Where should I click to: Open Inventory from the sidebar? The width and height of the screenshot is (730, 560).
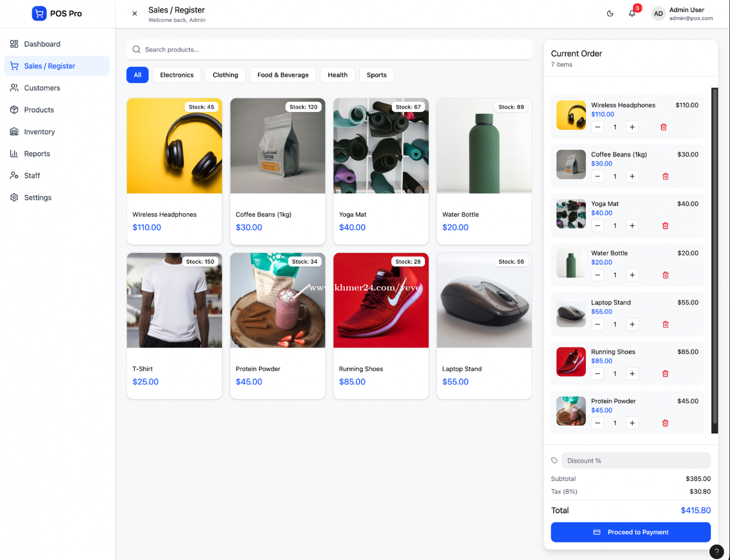click(x=39, y=132)
